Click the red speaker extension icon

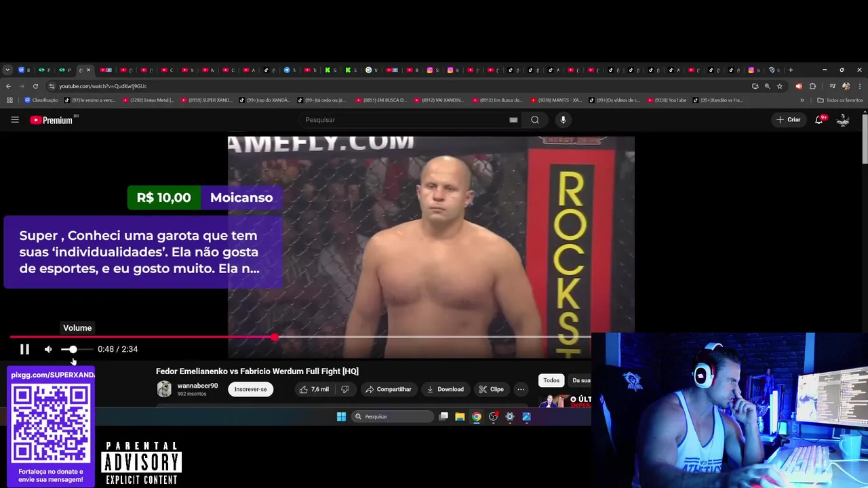(x=799, y=86)
